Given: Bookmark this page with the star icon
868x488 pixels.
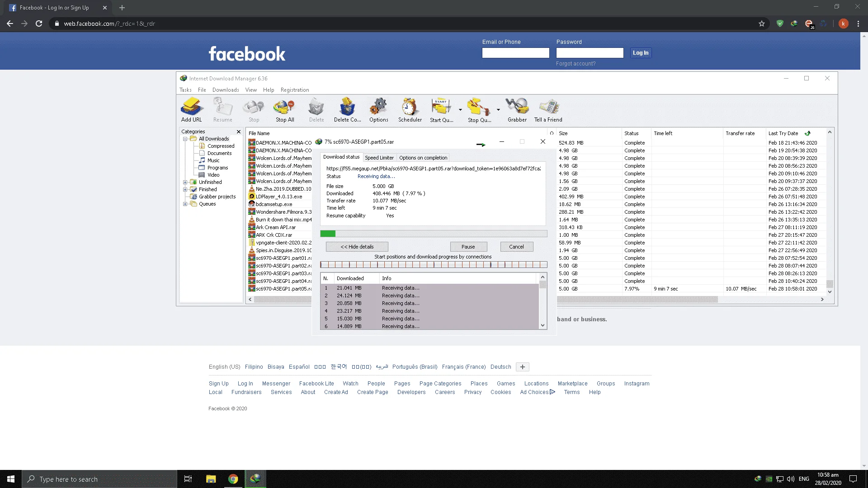Looking at the screenshot, I should click(x=762, y=23).
